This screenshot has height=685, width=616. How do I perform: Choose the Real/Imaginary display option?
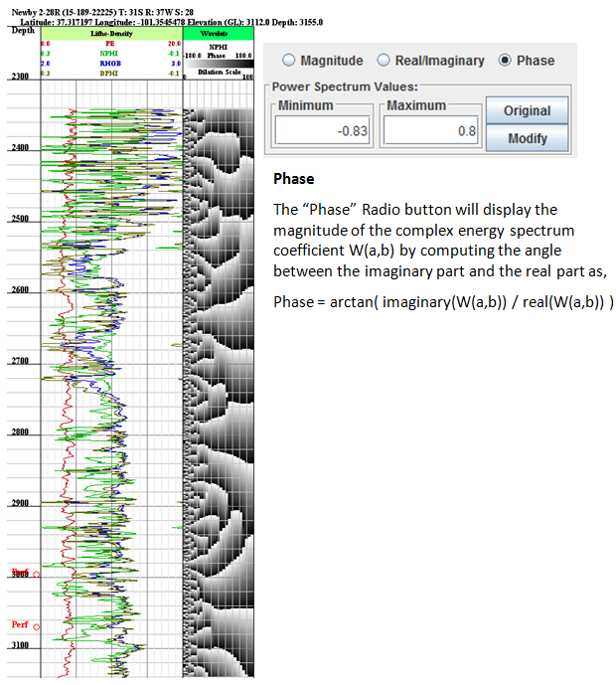pos(383,61)
